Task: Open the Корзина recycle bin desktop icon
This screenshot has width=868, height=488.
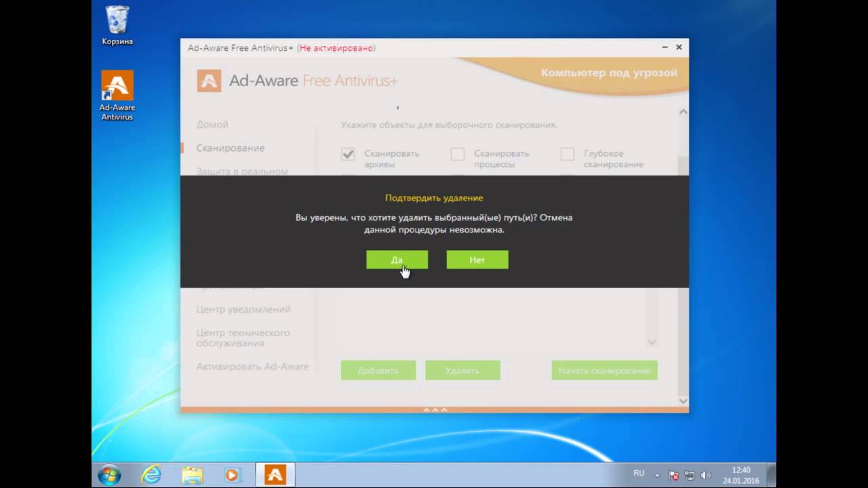Action: coord(117,26)
